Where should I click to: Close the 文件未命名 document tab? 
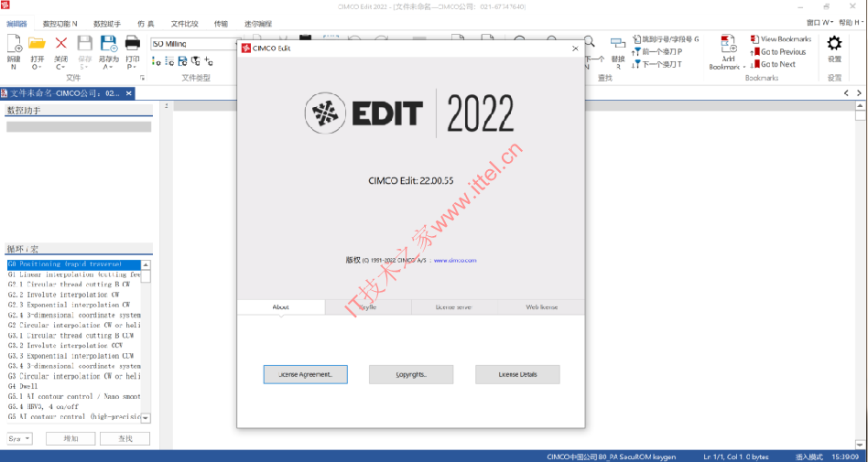[128, 93]
